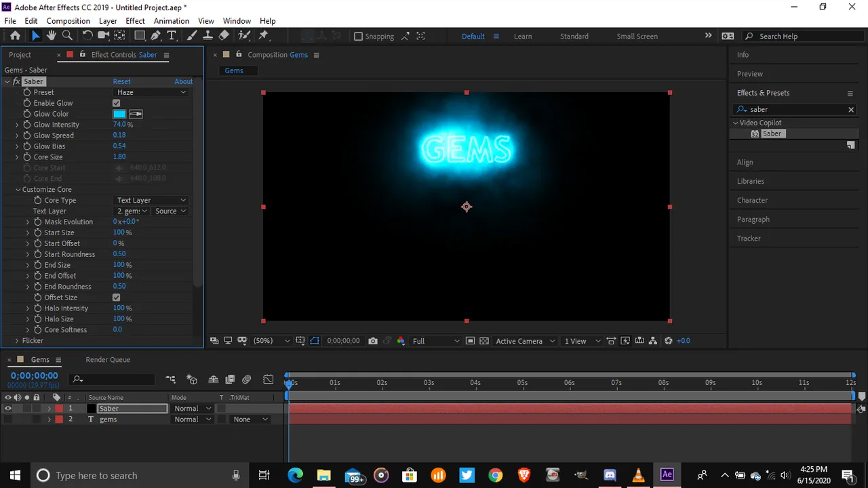Open the Animation menu

172,21
